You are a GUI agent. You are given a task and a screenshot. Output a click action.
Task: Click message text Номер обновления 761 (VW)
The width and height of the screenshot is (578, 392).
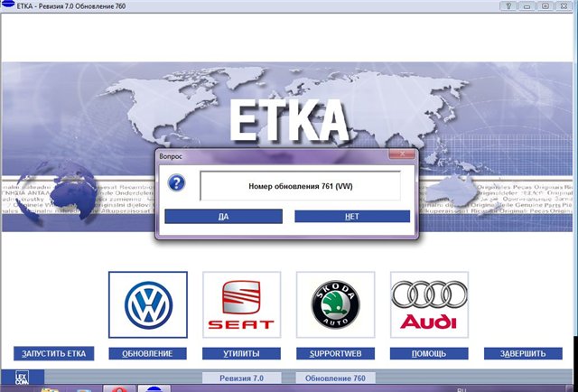click(x=301, y=186)
